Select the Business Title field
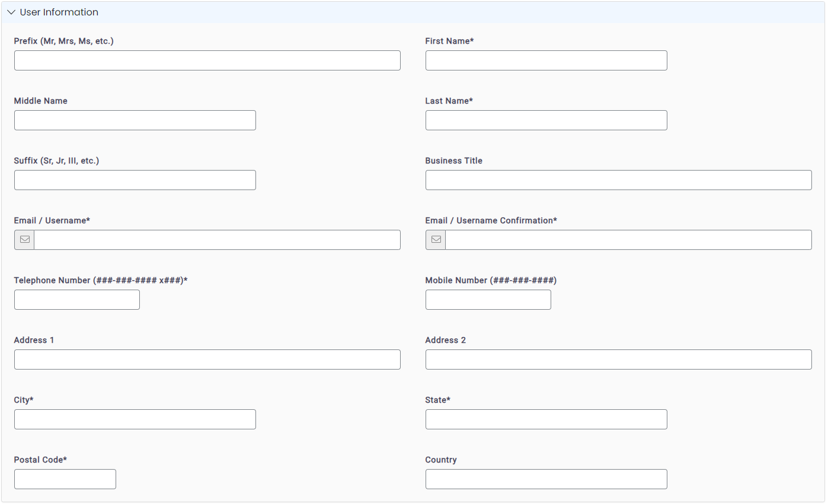Image resolution: width=828 pixels, height=504 pixels. [618, 179]
